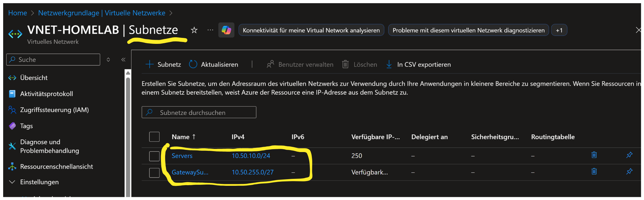
Task: Pin the GatewaySubnet row
Action: (x=629, y=171)
